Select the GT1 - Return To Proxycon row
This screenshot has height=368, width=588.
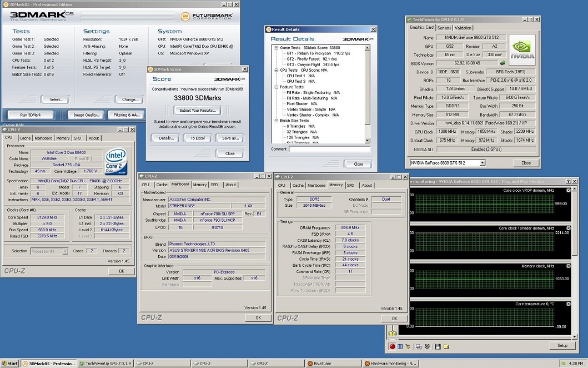coord(318,53)
